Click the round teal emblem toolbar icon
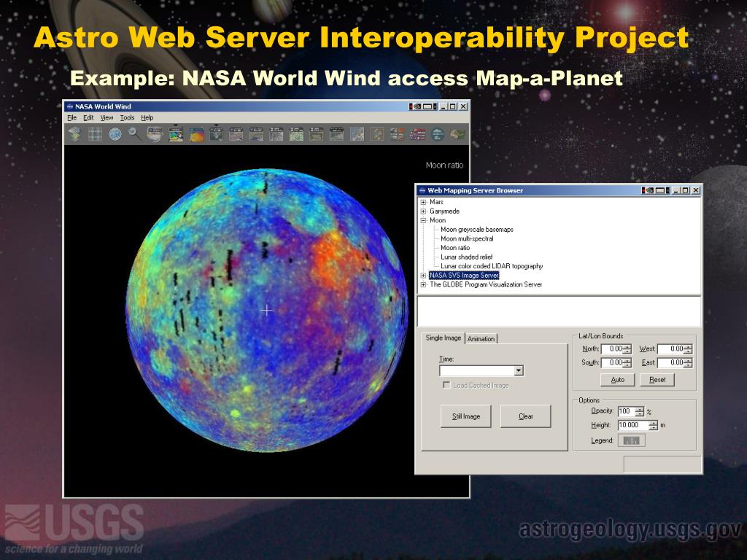 click(438, 134)
